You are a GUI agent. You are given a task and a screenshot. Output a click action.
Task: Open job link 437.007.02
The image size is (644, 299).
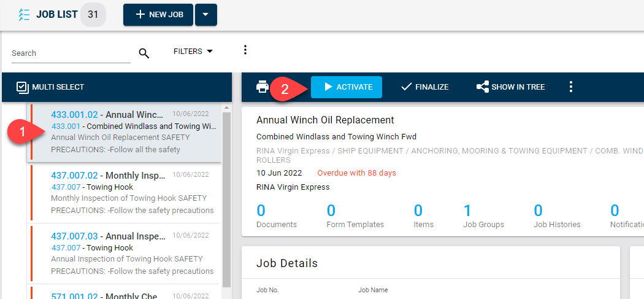74,176
